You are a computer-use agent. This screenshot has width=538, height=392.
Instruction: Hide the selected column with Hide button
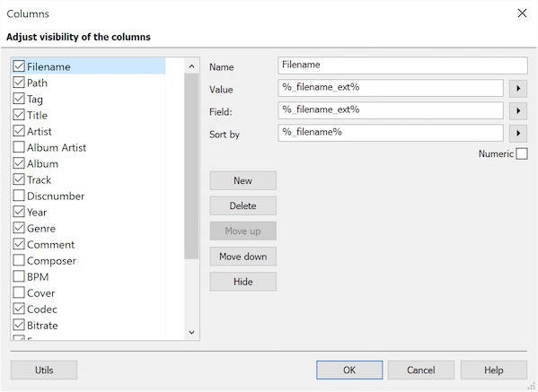[243, 282]
